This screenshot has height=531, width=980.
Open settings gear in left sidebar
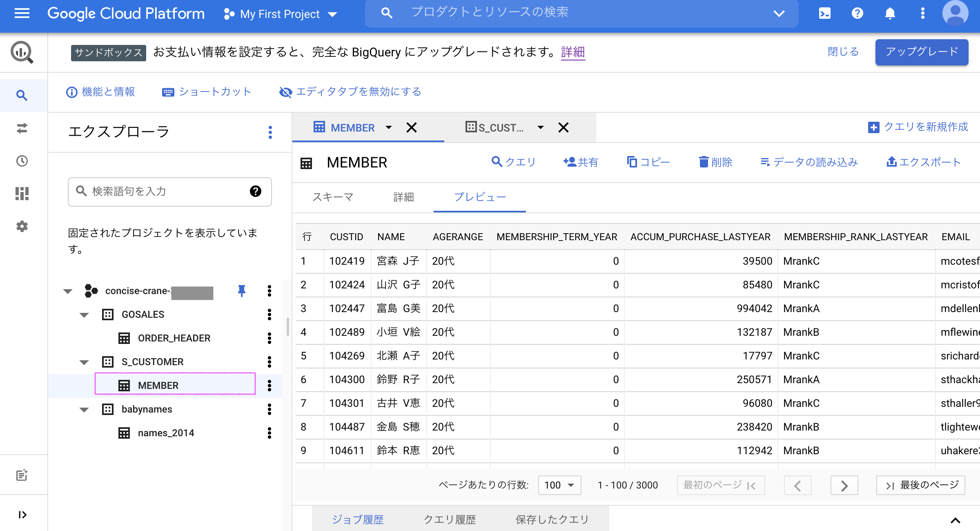click(22, 226)
